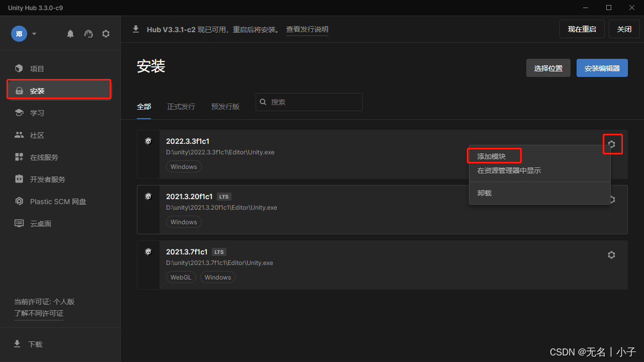Open options menu for 2022.3.3f1c1 install
The width and height of the screenshot is (644, 362).
tap(612, 144)
